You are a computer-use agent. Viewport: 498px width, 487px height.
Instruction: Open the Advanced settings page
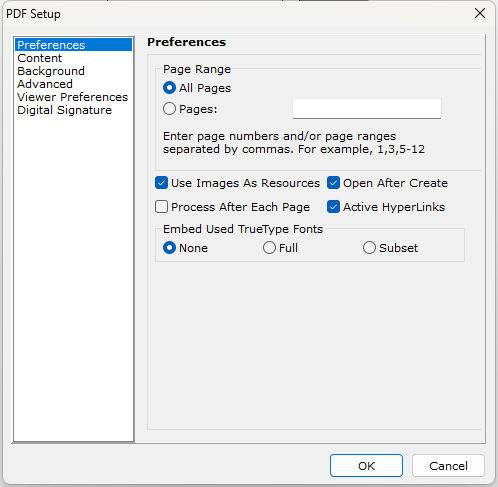point(45,84)
